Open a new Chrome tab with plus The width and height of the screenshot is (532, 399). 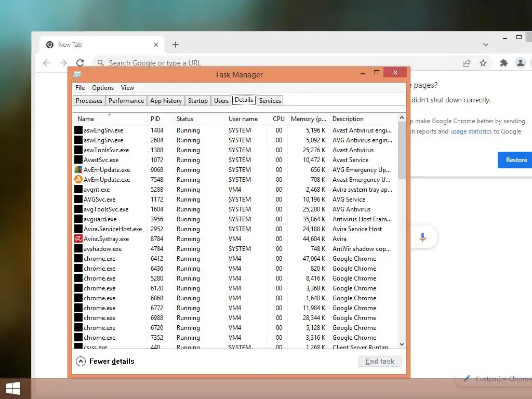(x=176, y=45)
